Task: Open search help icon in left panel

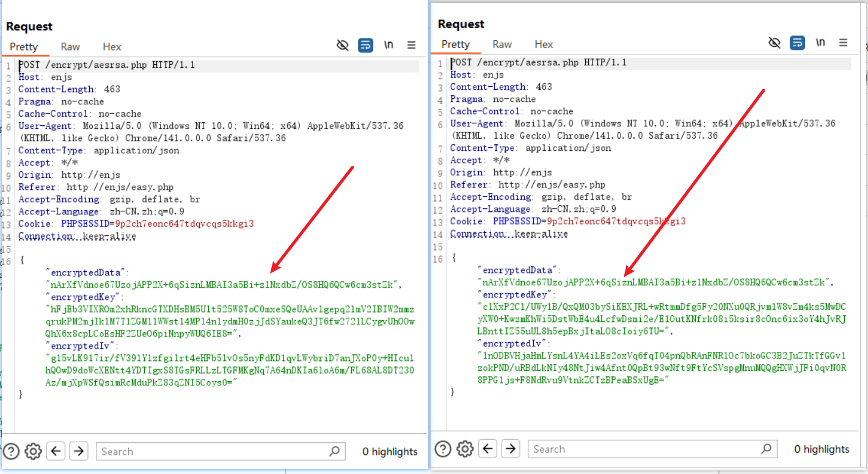Action: (x=12, y=451)
